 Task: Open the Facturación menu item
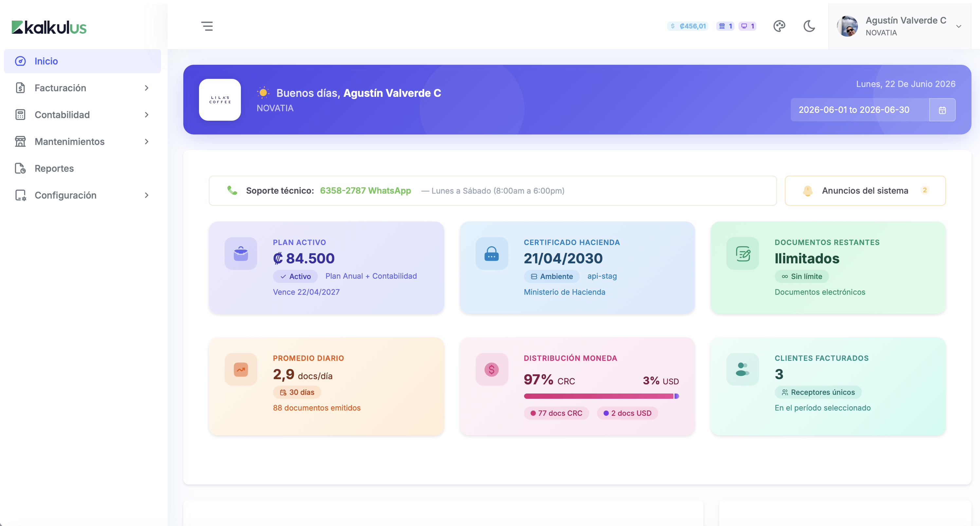[x=82, y=88]
